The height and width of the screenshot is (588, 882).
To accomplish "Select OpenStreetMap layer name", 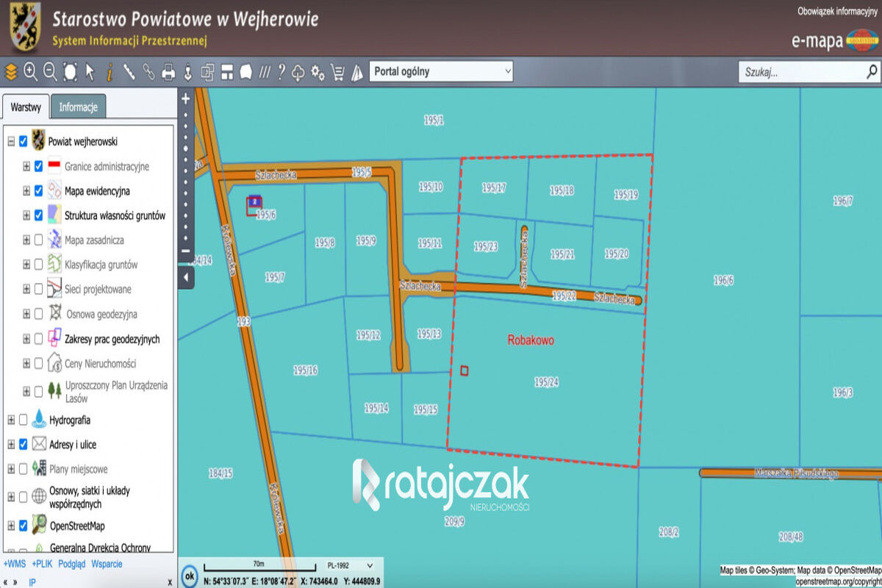I will pos(77,526).
